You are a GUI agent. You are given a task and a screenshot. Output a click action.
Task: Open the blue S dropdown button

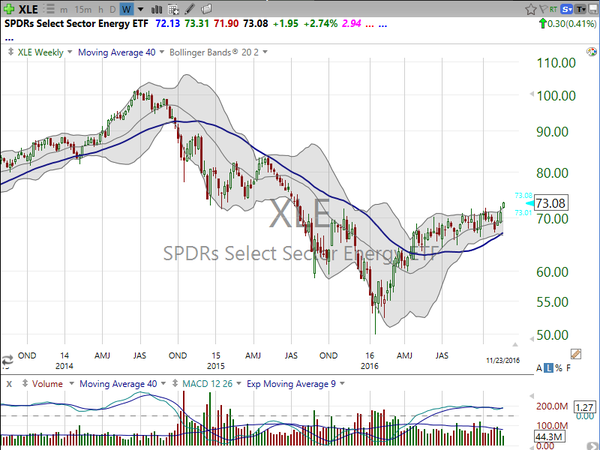566,9
